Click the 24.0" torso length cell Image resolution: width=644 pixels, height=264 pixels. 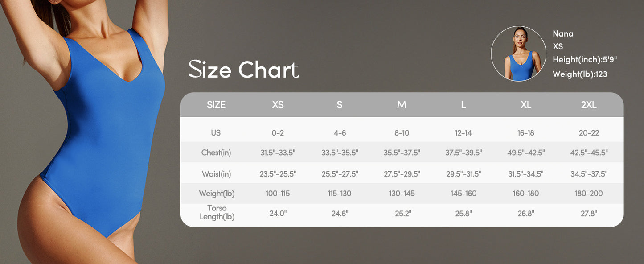tap(278, 213)
